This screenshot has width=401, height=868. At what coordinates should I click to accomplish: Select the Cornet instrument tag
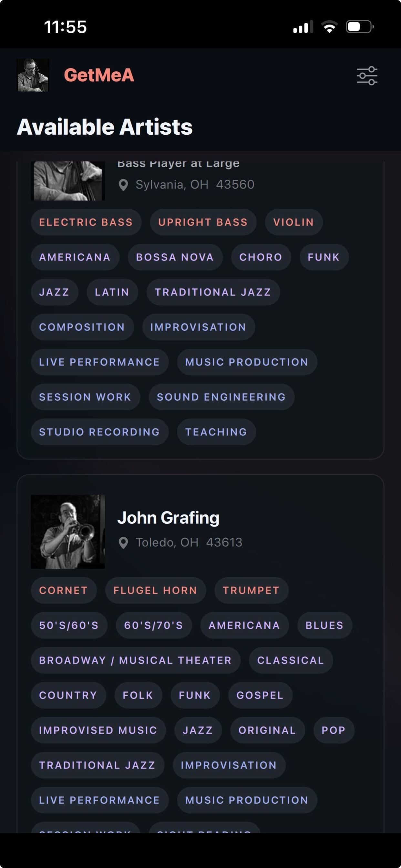pyautogui.click(x=64, y=590)
